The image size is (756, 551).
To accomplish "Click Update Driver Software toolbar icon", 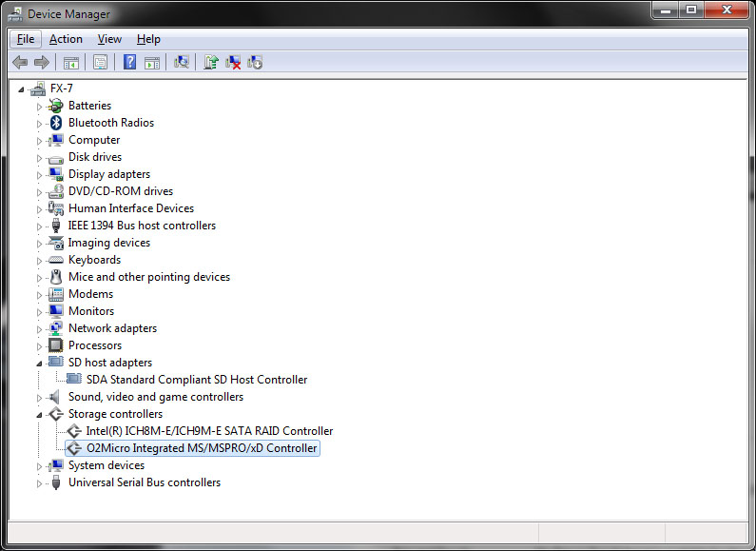I will tap(211, 62).
